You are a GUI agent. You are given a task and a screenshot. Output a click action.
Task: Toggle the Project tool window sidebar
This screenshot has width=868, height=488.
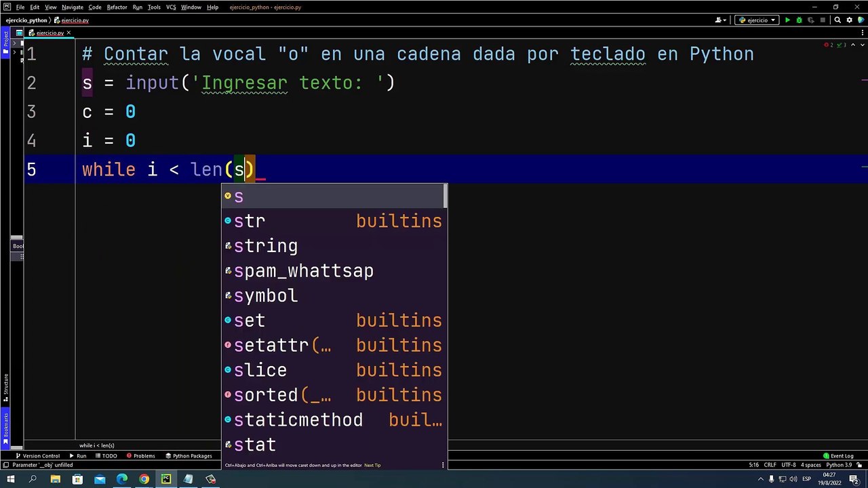(x=5, y=44)
